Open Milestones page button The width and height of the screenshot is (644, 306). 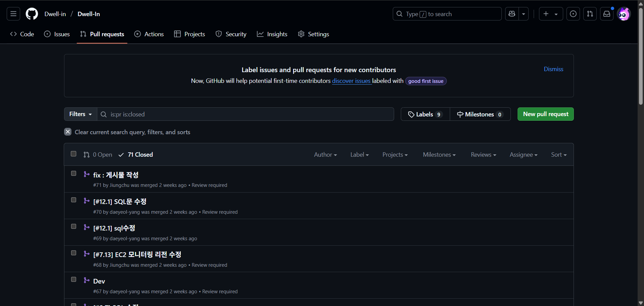(x=480, y=114)
